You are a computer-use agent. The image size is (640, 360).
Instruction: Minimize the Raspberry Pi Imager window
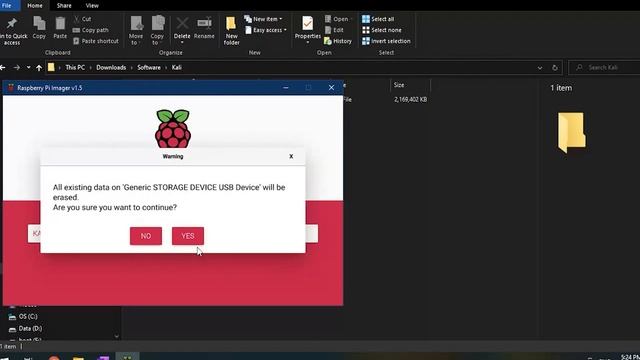[x=286, y=88]
